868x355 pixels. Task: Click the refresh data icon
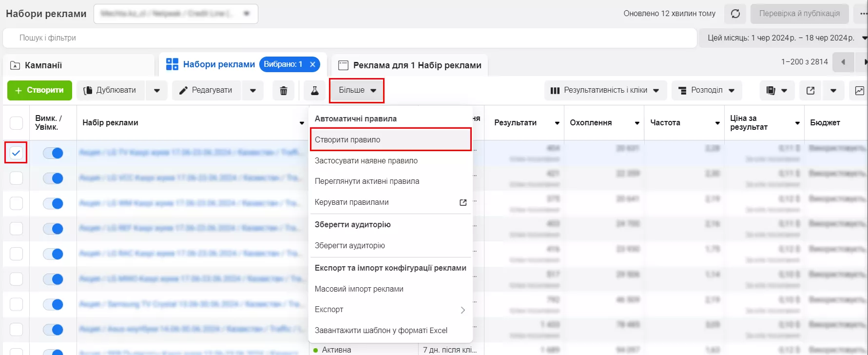[x=735, y=14]
